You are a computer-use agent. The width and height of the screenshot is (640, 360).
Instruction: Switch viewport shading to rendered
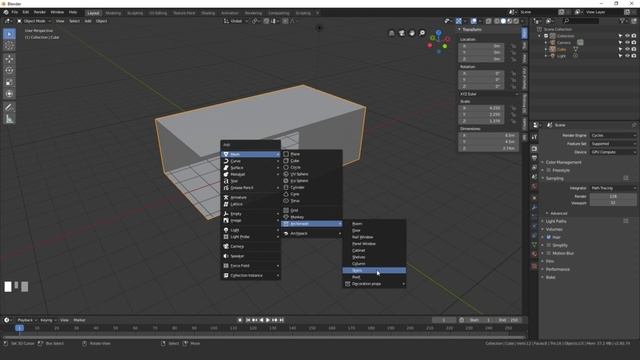tap(516, 21)
